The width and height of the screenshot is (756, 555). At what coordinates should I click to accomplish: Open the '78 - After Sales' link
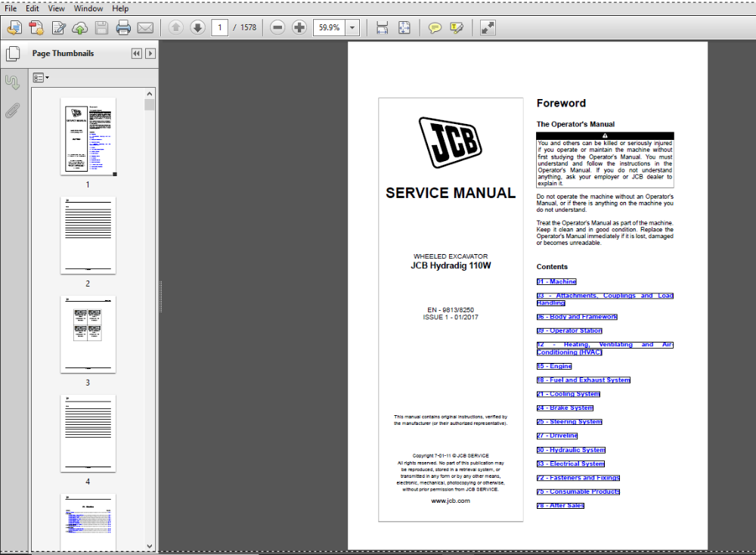(x=560, y=505)
